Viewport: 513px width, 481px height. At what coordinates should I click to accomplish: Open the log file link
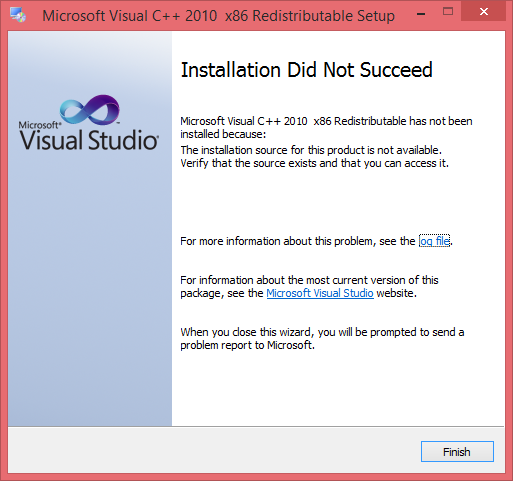point(434,241)
